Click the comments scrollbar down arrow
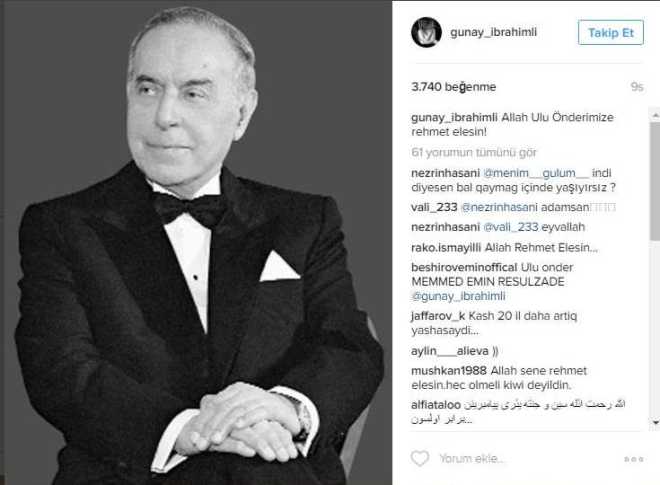660x485 pixels. 655,421
